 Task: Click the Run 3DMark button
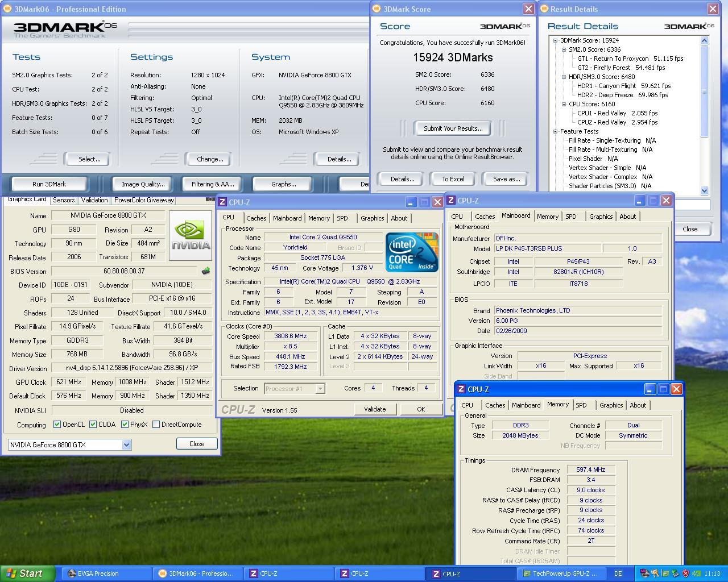(x=49, y=184)
